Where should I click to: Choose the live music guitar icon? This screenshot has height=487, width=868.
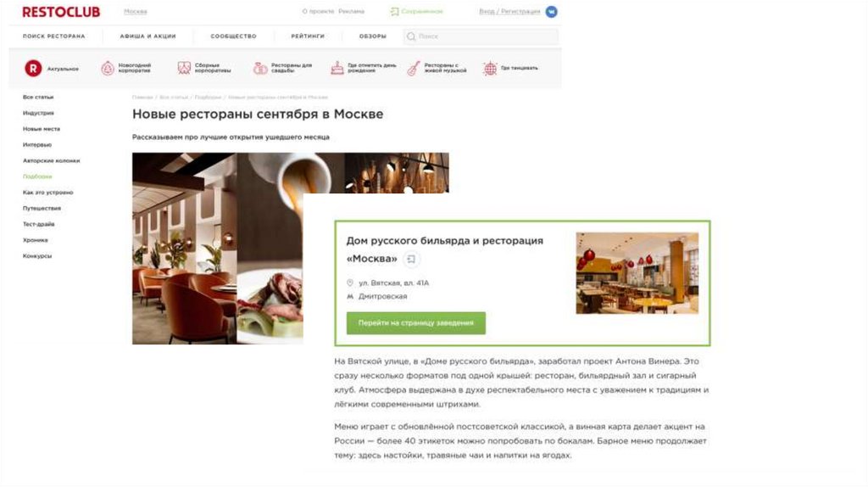(414, 68)
